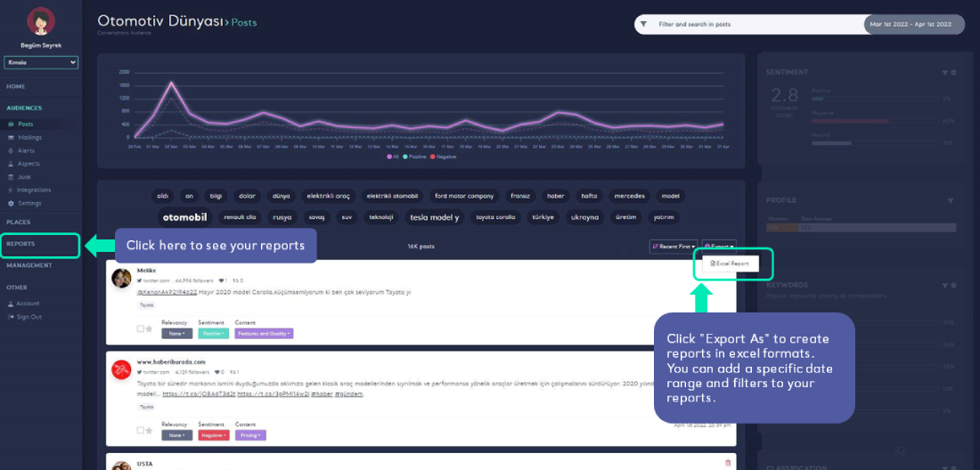
Task: Go to the Alerts section
Action: pyautogui.click(x=27, y=150)
